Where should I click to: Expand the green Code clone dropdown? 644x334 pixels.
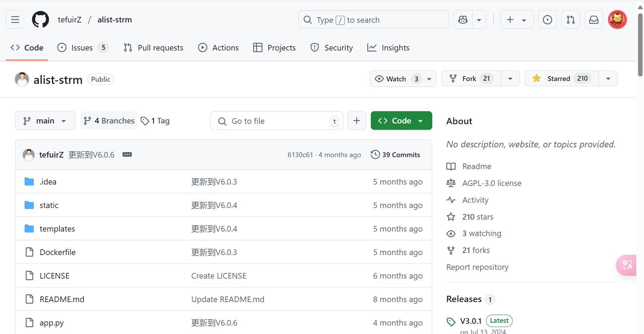coord(401,121)
